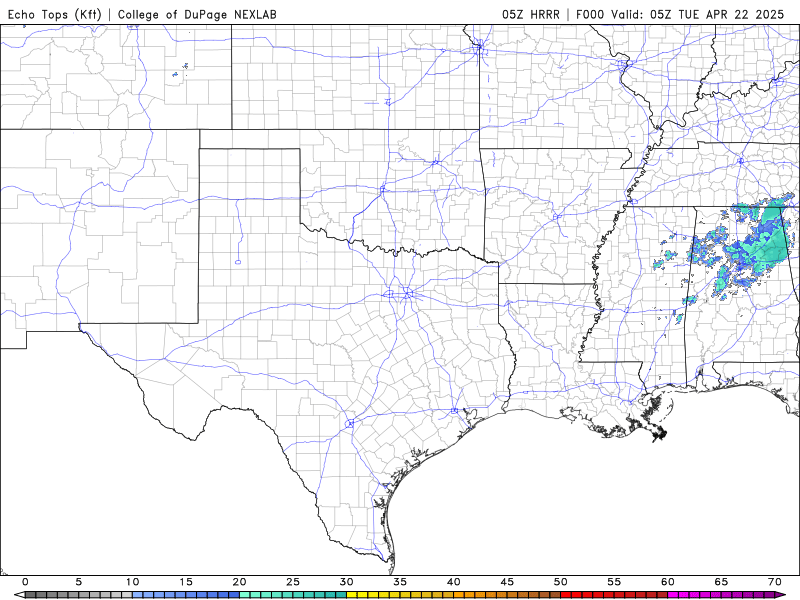The image size is (800, 600).
Task: Click the 'F000 Valid: 05Z TUE APR 22 2025' text
Action: [680, 14]
